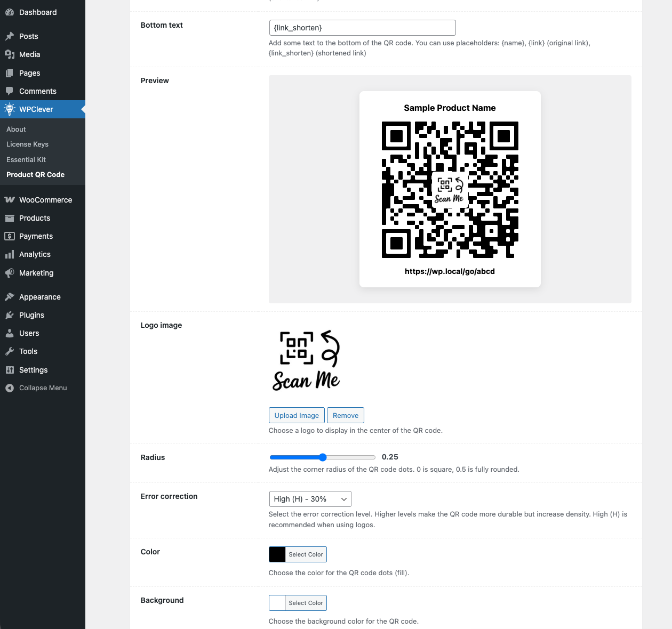The width and height of the screenshot is (672, 629).
Task: Click the Marketing megaphone icon
Action: tap(10, 273)
